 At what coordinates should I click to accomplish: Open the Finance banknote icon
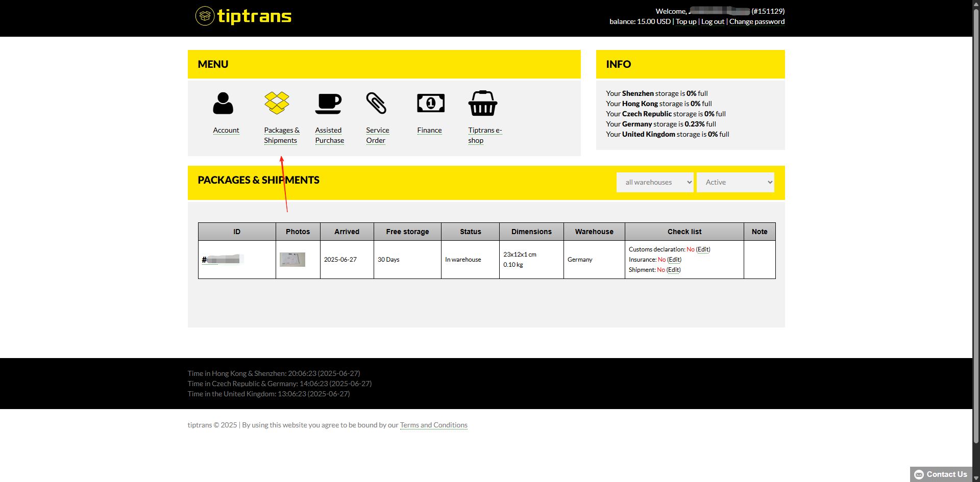(431, 103)
